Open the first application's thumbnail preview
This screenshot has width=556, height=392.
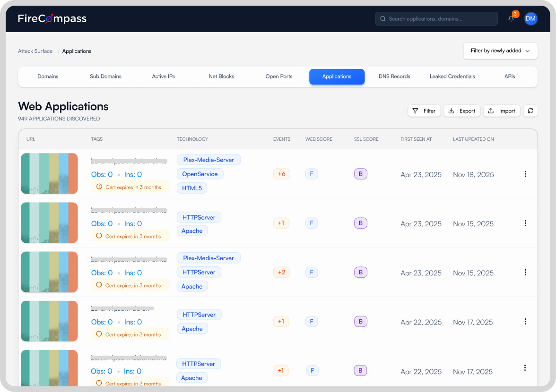point(49,173)
